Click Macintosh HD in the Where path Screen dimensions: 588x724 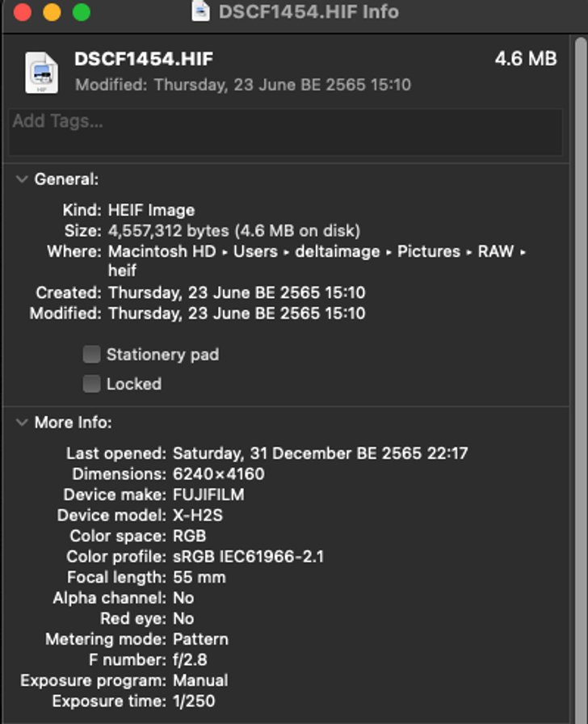click(x=162, y=251)
